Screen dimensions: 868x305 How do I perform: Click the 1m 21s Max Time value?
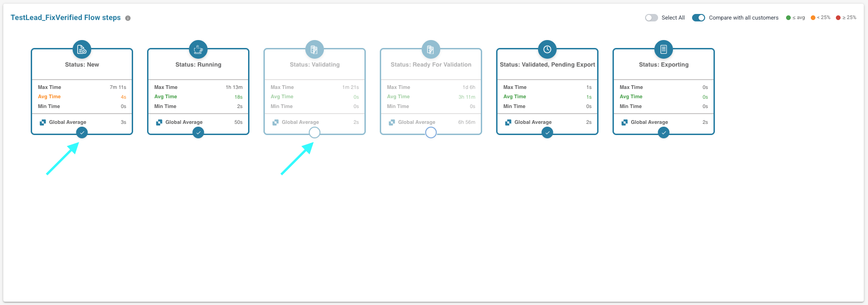pos(350,87)
